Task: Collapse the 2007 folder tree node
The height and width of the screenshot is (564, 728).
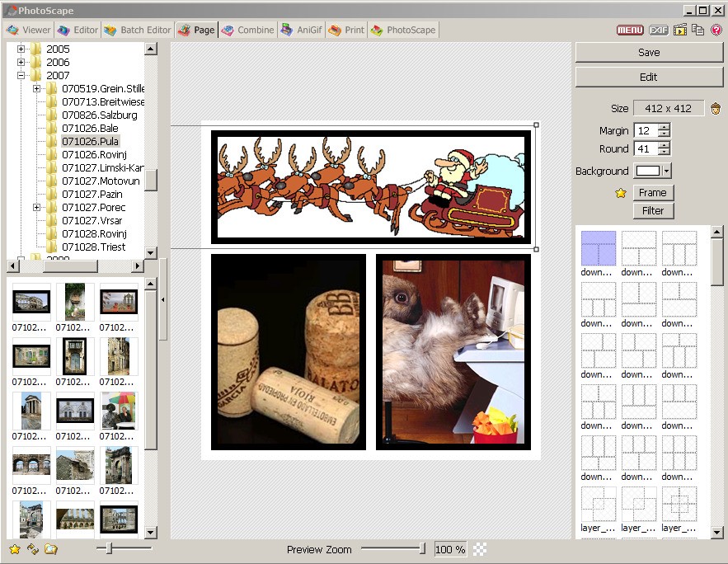Action: click(x=21, y=75)
